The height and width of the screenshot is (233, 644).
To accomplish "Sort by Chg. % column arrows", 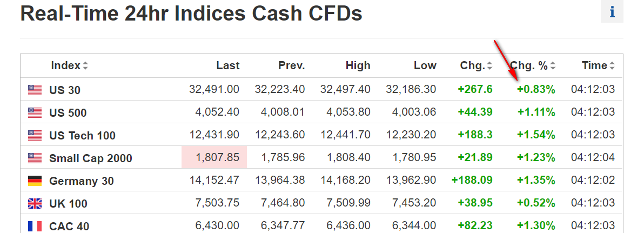I will tap(553, 66).
